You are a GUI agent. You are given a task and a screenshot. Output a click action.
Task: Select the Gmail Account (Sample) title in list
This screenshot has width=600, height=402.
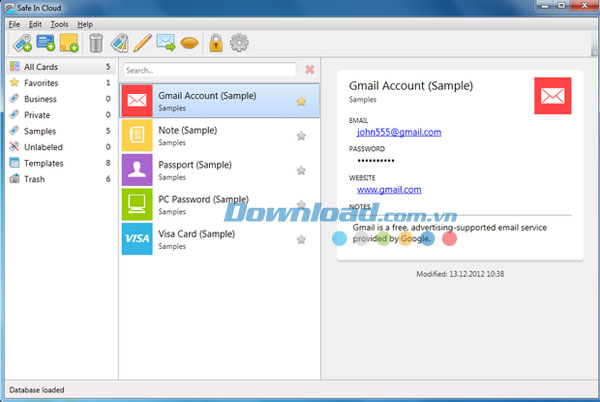tap(207, 96)
